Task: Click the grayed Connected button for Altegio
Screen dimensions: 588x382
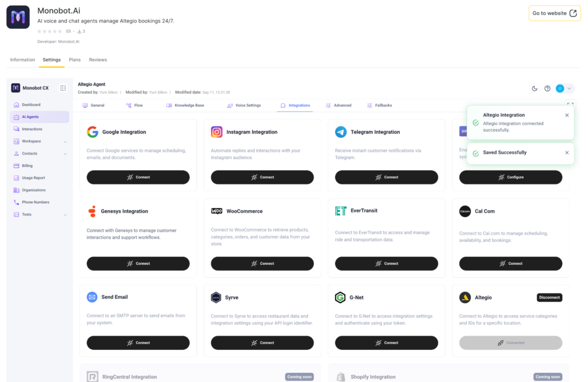Action: click(x=510, y=342)
